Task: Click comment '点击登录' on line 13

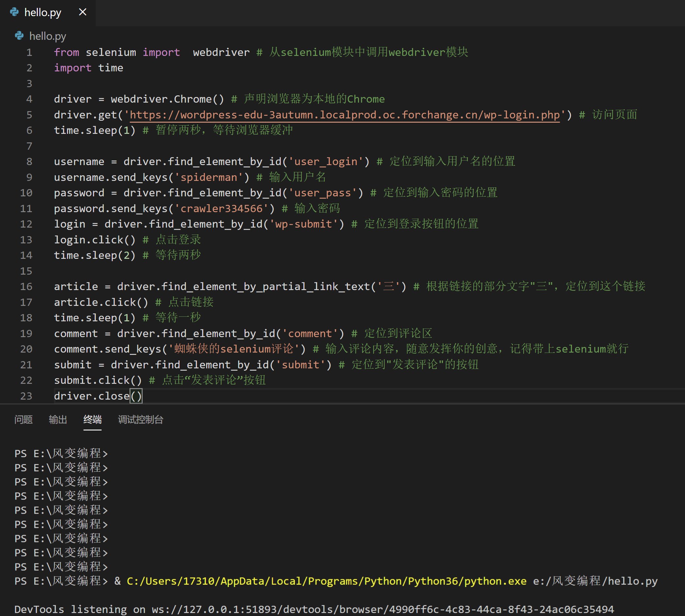Action: 178,240
